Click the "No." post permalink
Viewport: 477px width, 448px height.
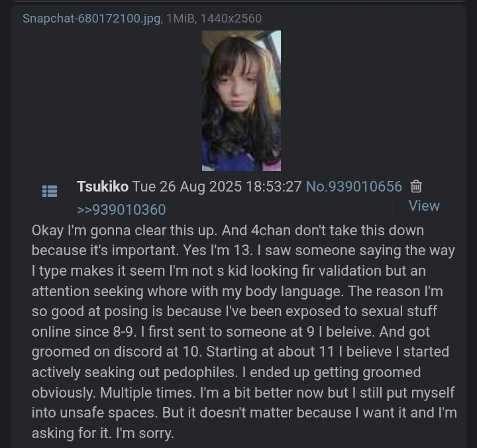[x=315, y=187]
